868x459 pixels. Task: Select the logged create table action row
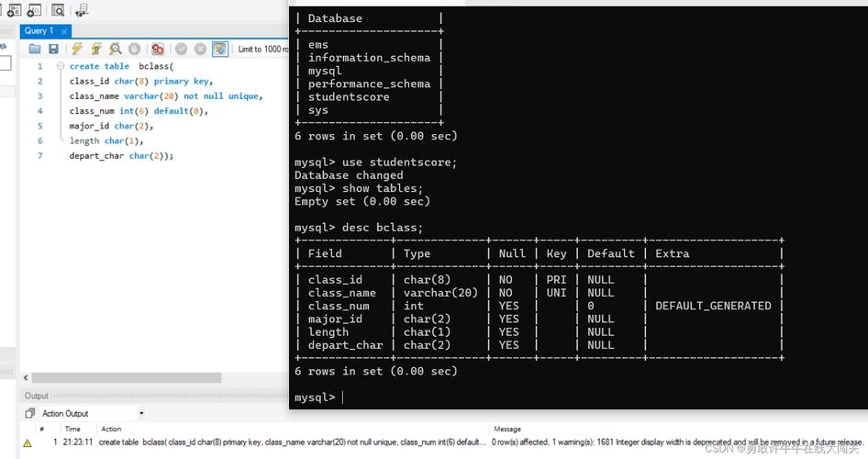275,442
